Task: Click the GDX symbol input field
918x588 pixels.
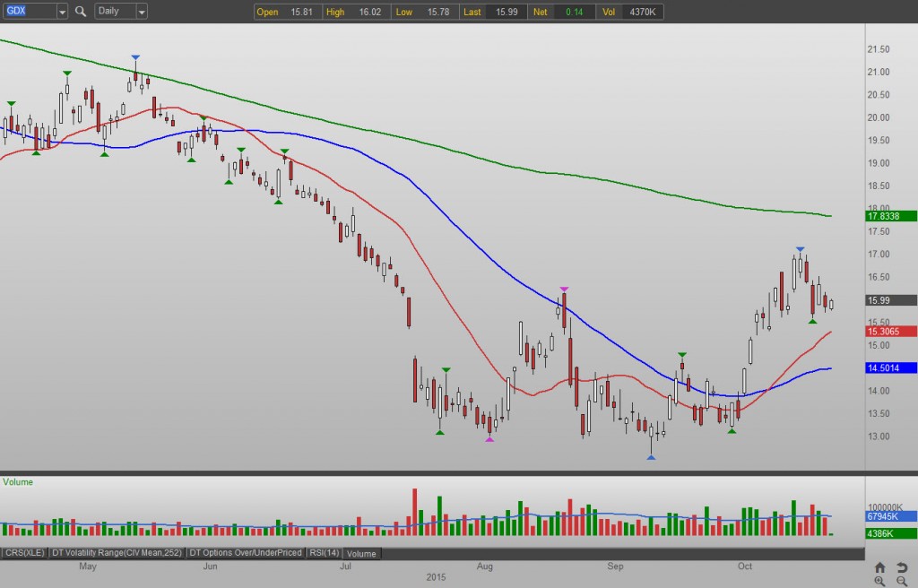Action: click(30, 11)
